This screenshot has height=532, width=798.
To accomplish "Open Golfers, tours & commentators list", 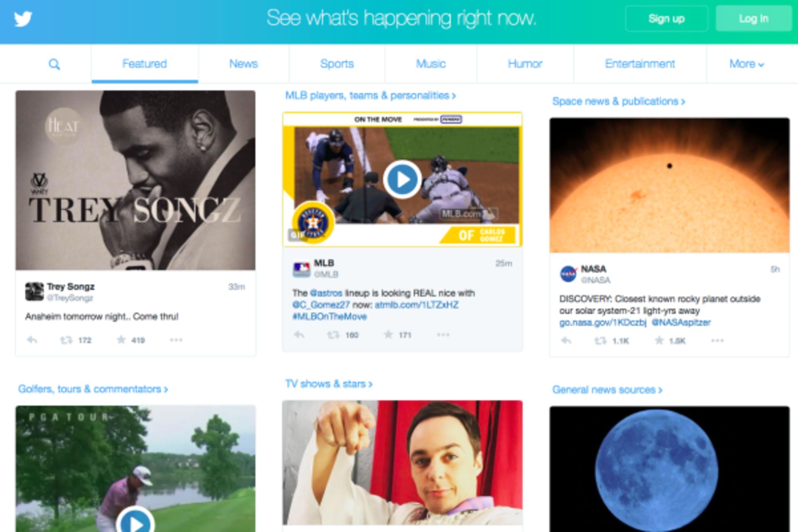I will (93, 389).
